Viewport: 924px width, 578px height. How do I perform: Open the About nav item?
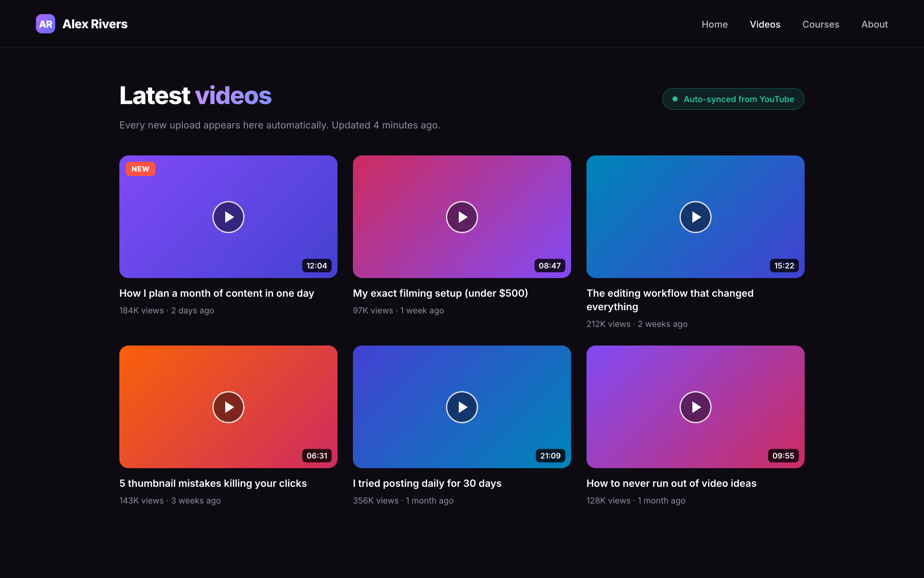coord(874,24)
